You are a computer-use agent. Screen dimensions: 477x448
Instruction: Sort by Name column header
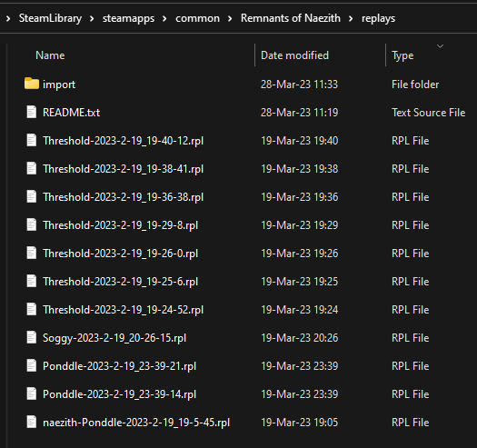tap(50, 55)
